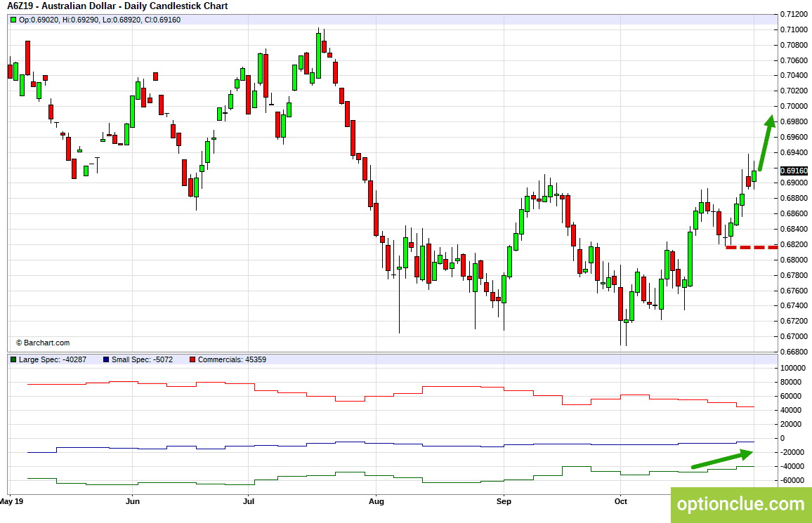Screen dimensions: 812x523
Task: Click the green OHLC legend square
Action: coord(13,20)
